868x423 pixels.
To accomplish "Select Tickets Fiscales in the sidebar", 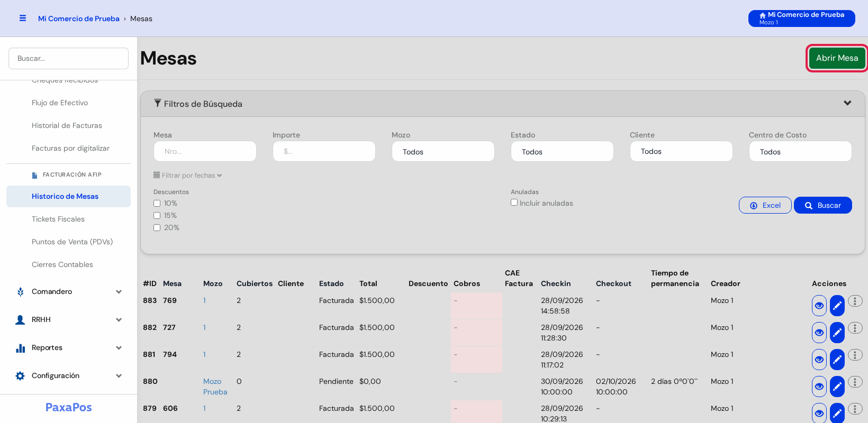I will coord(58,219).
